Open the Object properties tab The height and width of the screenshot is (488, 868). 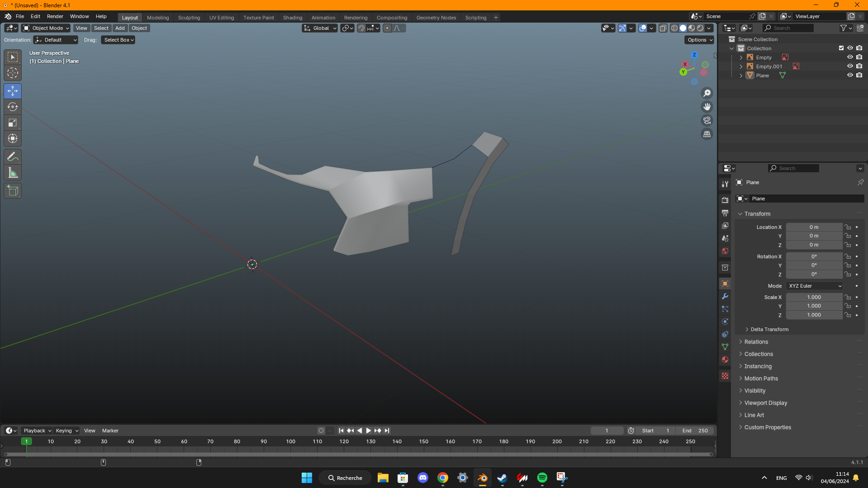pyautogui.click(x=725, y=284)
